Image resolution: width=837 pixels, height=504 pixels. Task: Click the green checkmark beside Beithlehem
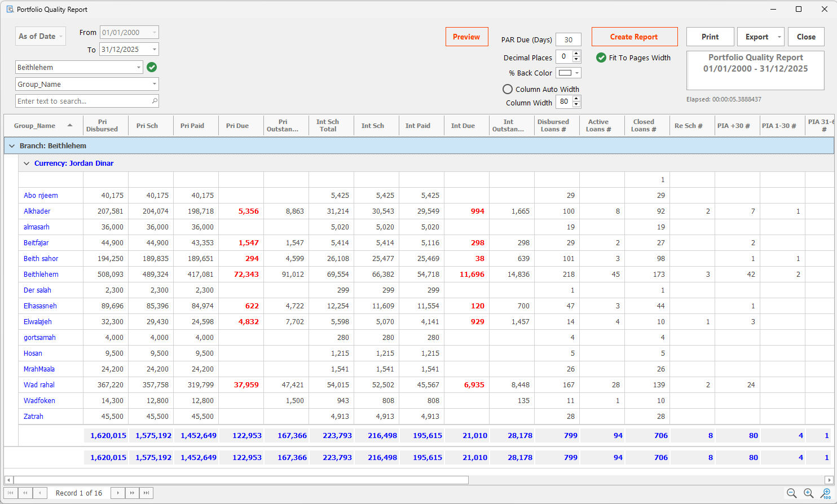click(x=152, y=67)
